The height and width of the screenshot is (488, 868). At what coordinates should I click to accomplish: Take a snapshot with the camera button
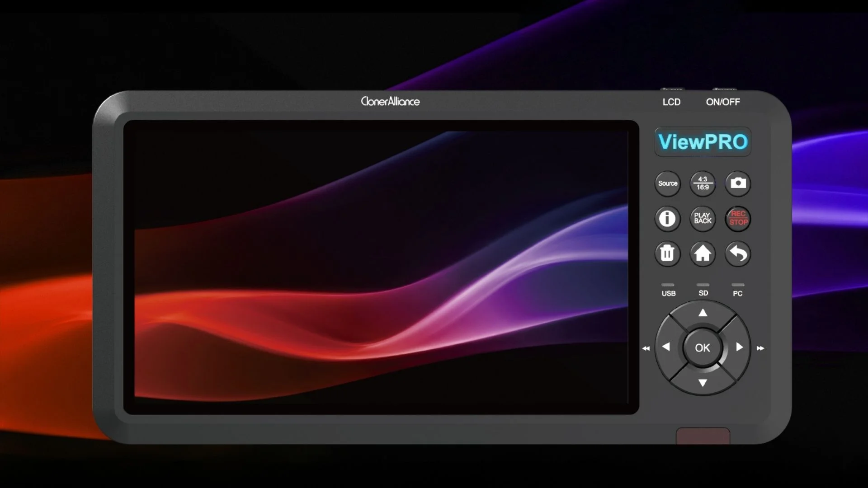pos(738,183)
